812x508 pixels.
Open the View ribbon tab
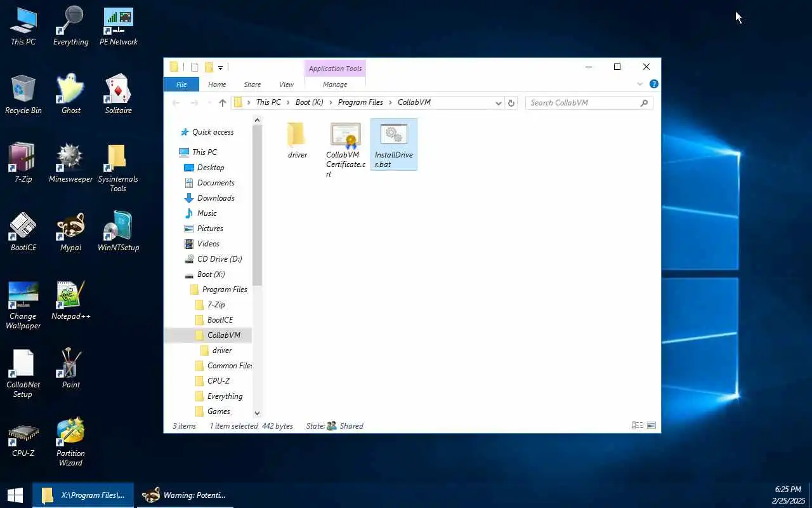coord(287,84)
